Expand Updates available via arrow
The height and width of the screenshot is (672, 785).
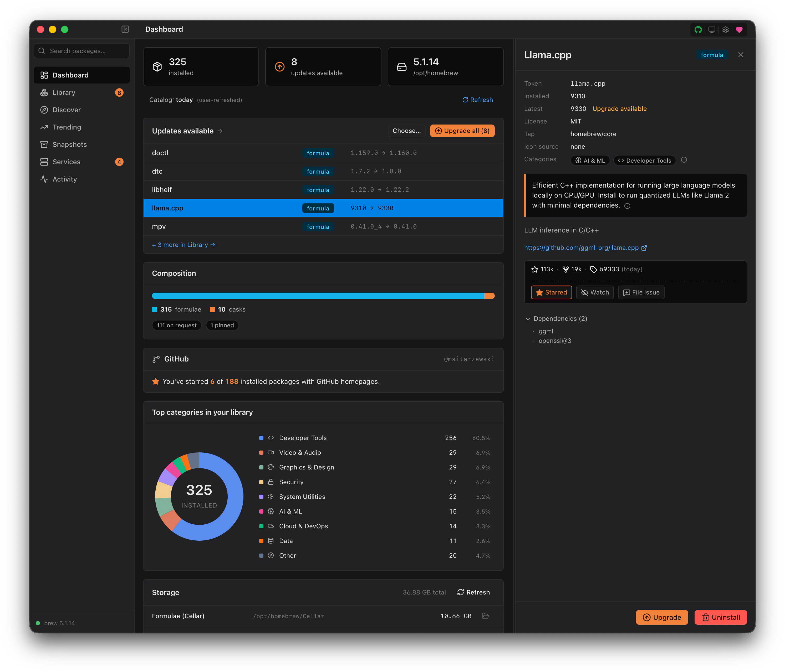(x=220, y=131)
